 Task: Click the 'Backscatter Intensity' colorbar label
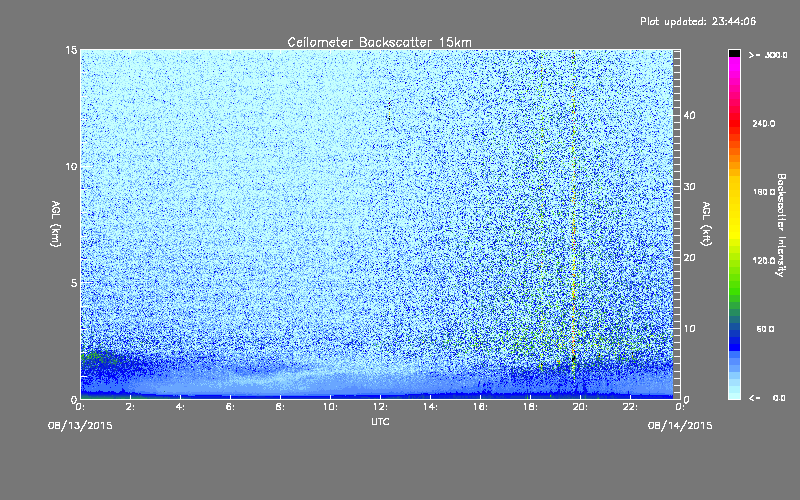781,225
